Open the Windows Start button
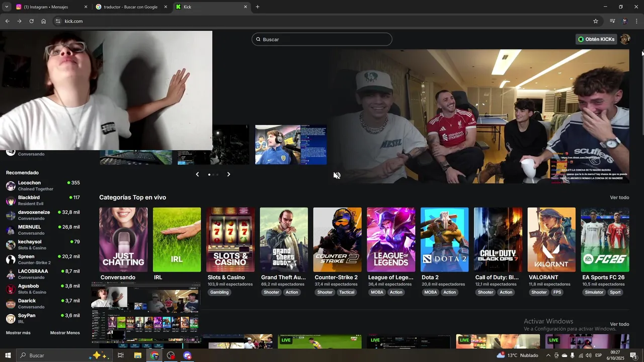The height and width of the screenshot is (362, 644). tap(8, 355)
